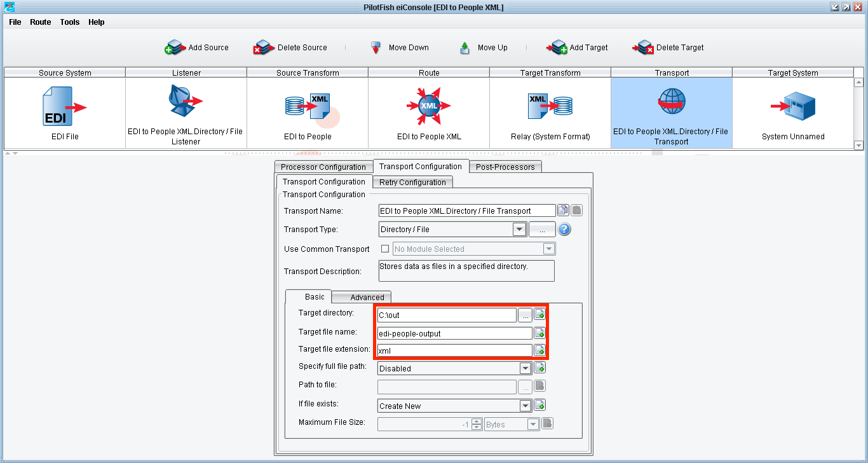This screenshot has height=463, width=868.
Task: Click the PilotFish application icon in title bar
Action: click(9, 7)
